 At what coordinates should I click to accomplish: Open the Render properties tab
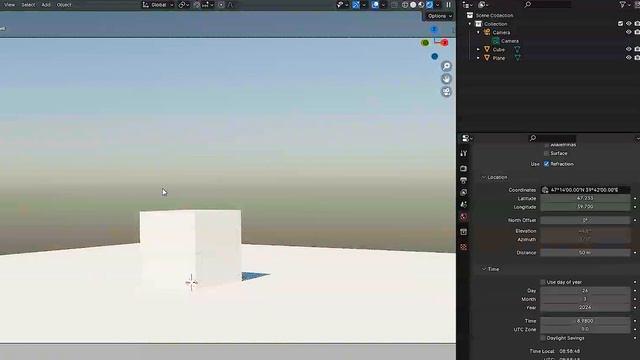click(x=463, y=168)
